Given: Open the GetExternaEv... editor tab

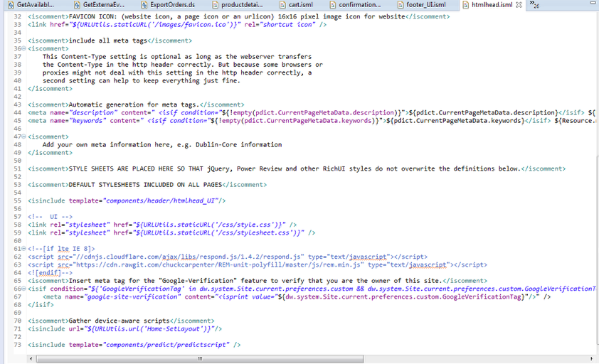Looking at the screenshot, I should 100,4.
